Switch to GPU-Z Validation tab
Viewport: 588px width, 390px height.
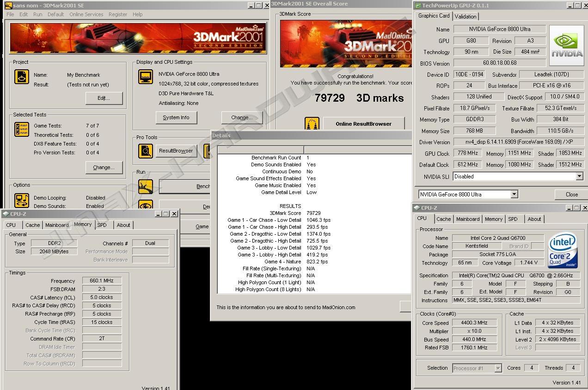click(x=465, y=16)
